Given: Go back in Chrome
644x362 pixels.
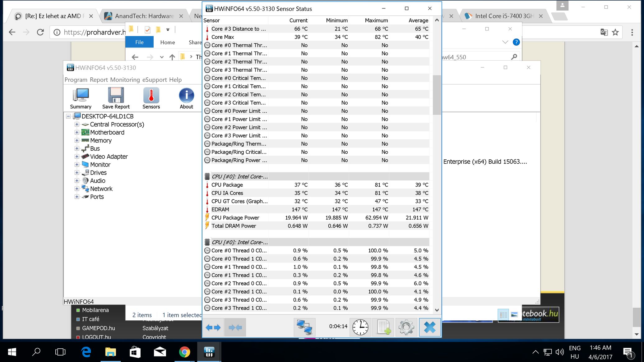Looking at the screenshot, I should [12, 32].
